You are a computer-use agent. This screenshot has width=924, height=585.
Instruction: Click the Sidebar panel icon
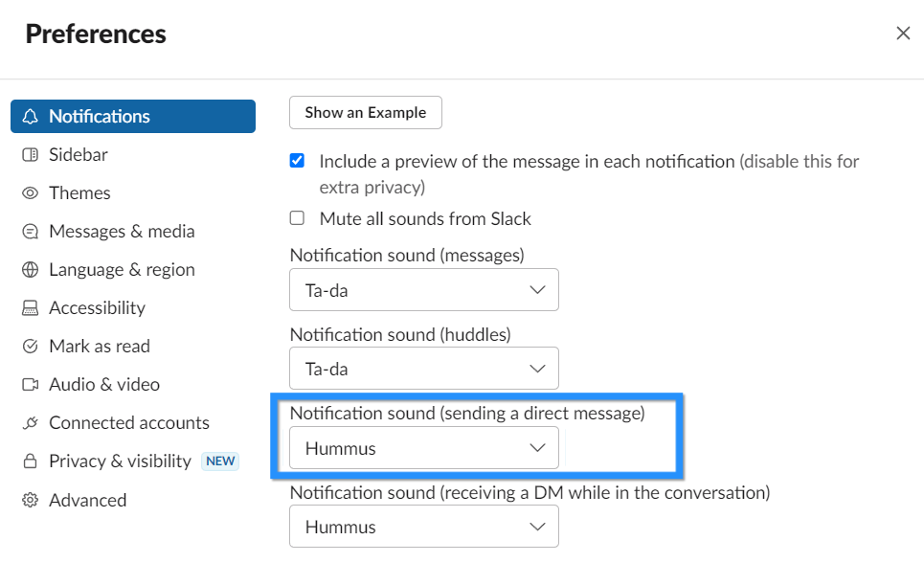click(31, 155)
